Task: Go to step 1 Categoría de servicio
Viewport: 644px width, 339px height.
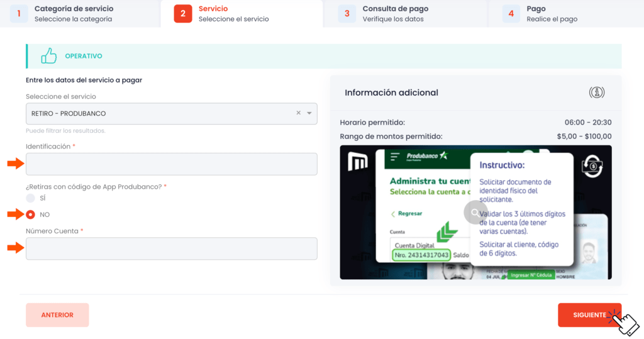Action: [80, 14]
